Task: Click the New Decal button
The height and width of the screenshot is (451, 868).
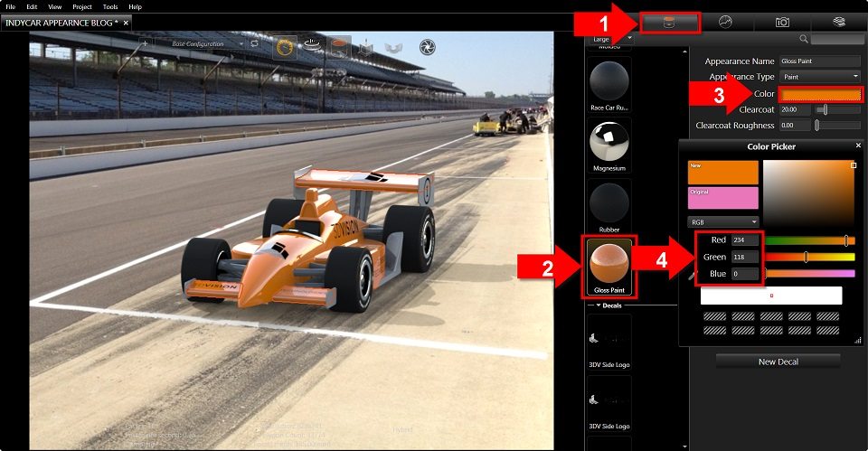Action: [x=778, y=362]
